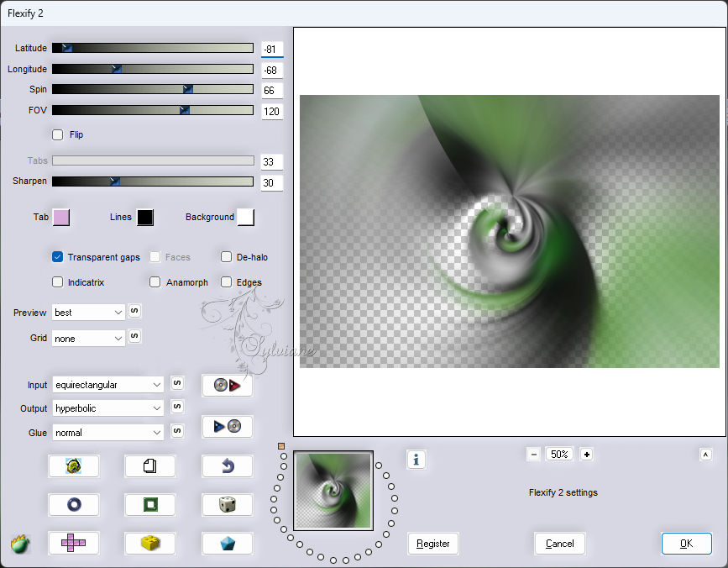Click the green square frame button
This screenshot has height=568, width=728.
150,504
